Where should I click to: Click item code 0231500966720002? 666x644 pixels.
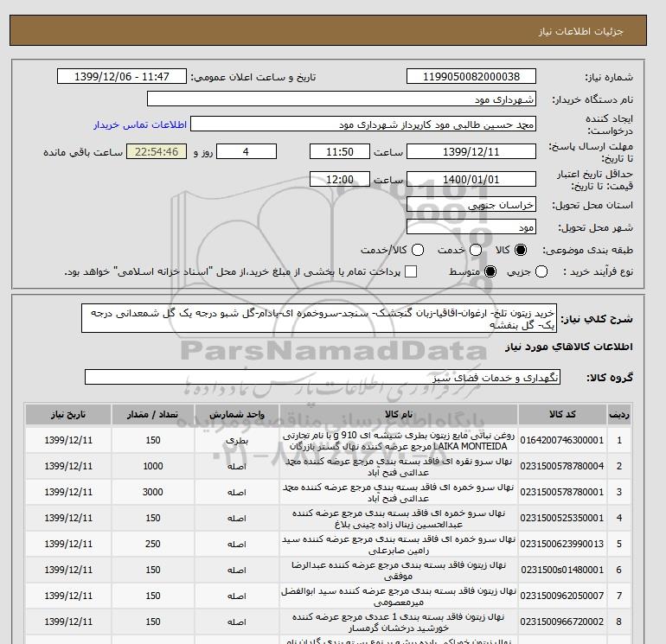[562, 622]
